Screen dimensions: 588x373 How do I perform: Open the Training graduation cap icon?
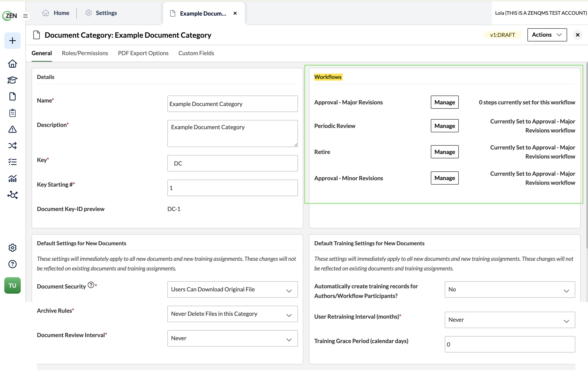[x=13, y=80]
